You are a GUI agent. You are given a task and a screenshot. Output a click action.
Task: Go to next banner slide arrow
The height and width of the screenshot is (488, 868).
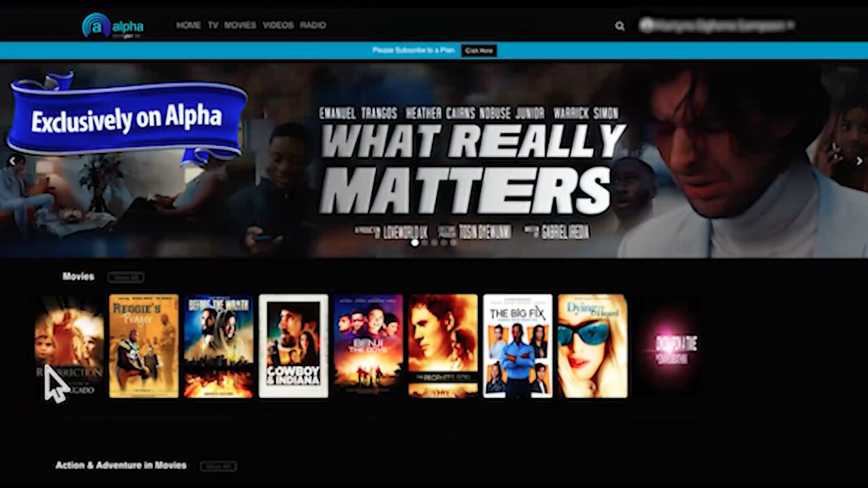tap(859, 161)
